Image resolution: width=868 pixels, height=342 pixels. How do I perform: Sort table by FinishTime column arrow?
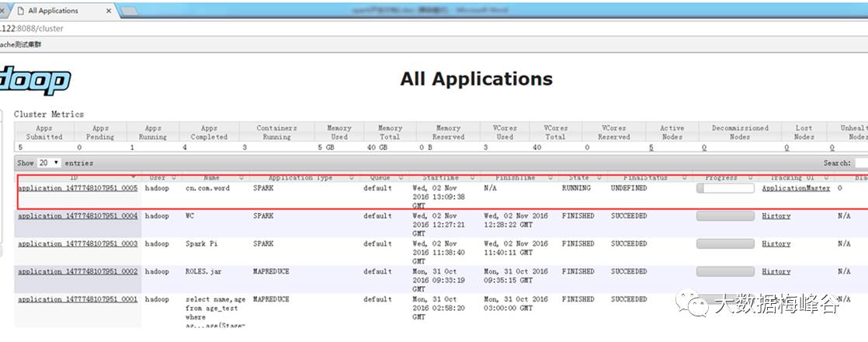550,178
